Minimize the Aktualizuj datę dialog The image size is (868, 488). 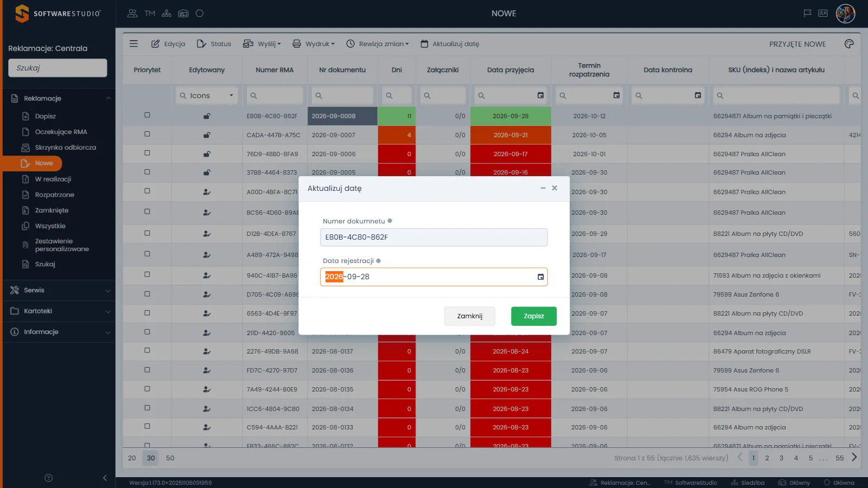pos(543,188)
